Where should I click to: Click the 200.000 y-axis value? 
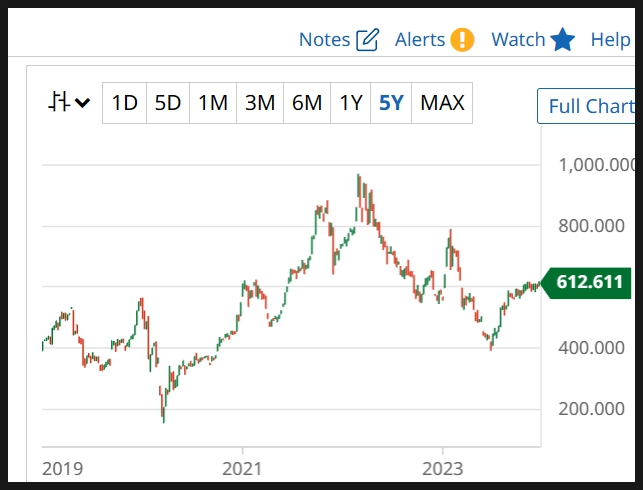pyautogui.click(x=591, y=409)
